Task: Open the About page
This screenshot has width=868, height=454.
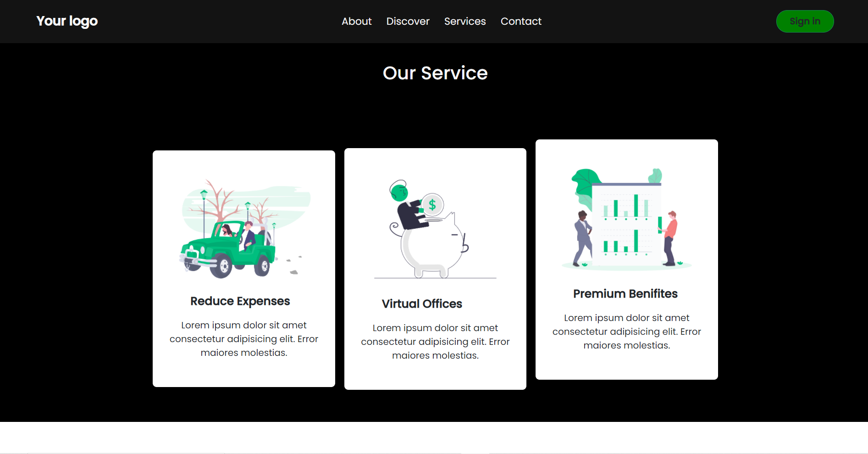Action: [356, 21]
